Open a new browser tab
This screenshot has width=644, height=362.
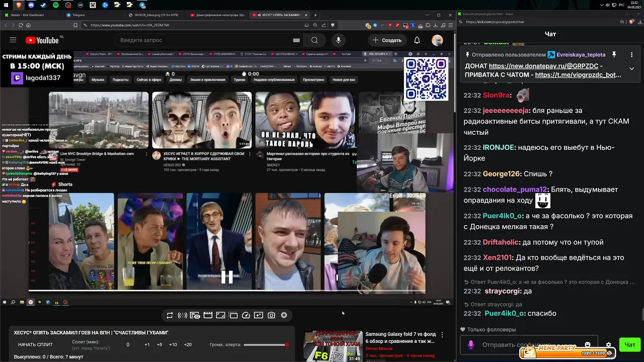click(315, 15)
